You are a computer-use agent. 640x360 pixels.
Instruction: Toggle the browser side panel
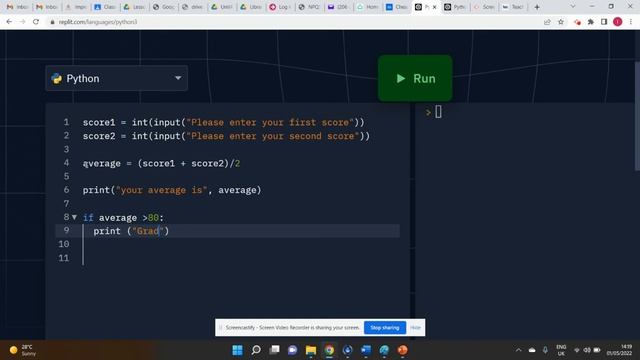[x=604, y=22]
